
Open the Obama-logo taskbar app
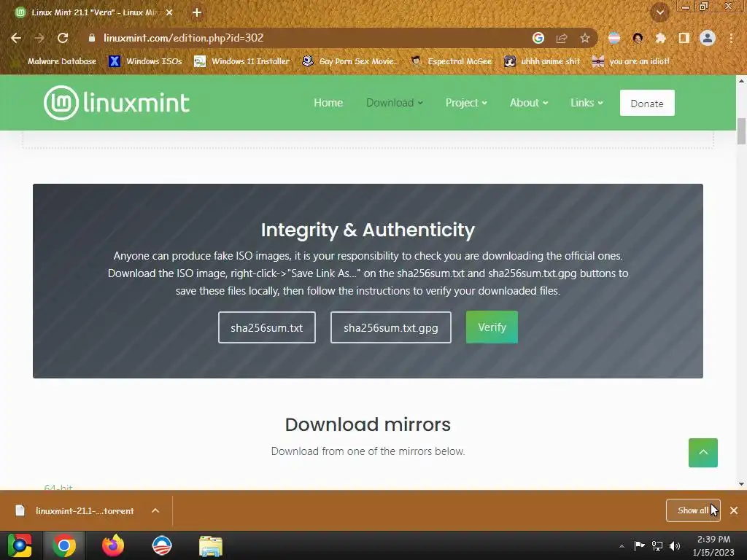161,545
